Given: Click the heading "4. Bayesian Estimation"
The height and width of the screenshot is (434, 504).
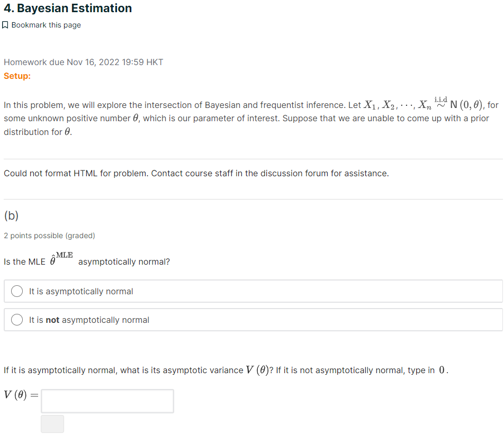Looking at the screenshot, I should [68, 8].
